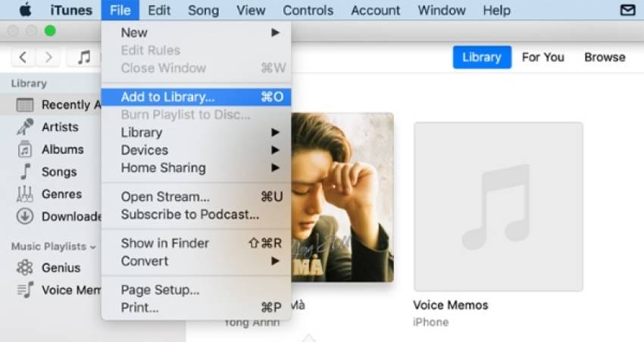Open the Window menu

pyautogui.click(x=442, y=10)
